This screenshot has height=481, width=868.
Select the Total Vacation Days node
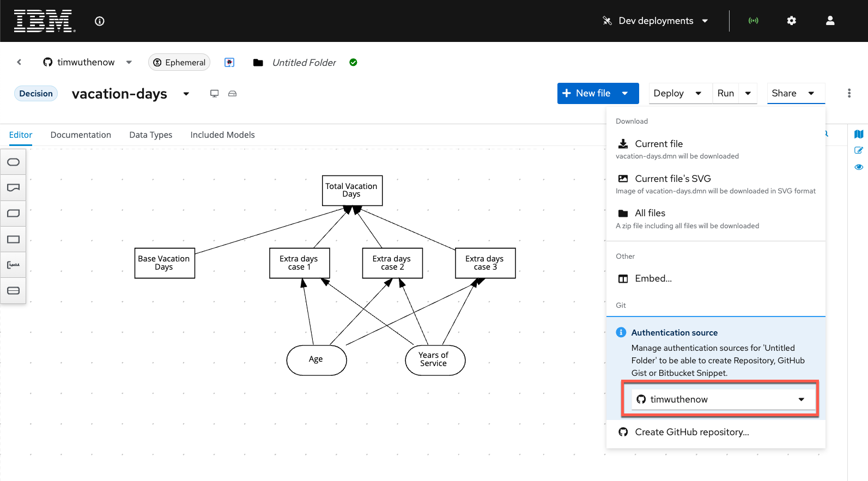tap(352, 190)
